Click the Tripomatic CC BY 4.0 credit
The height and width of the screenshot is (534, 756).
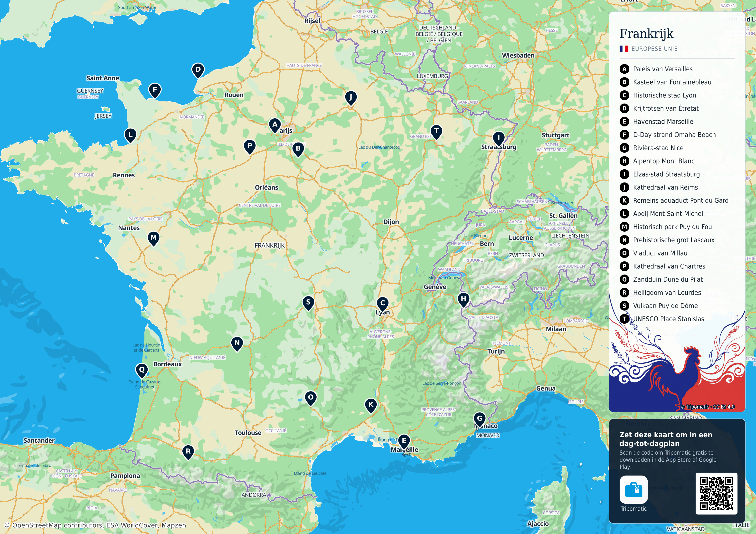point(708,407)
